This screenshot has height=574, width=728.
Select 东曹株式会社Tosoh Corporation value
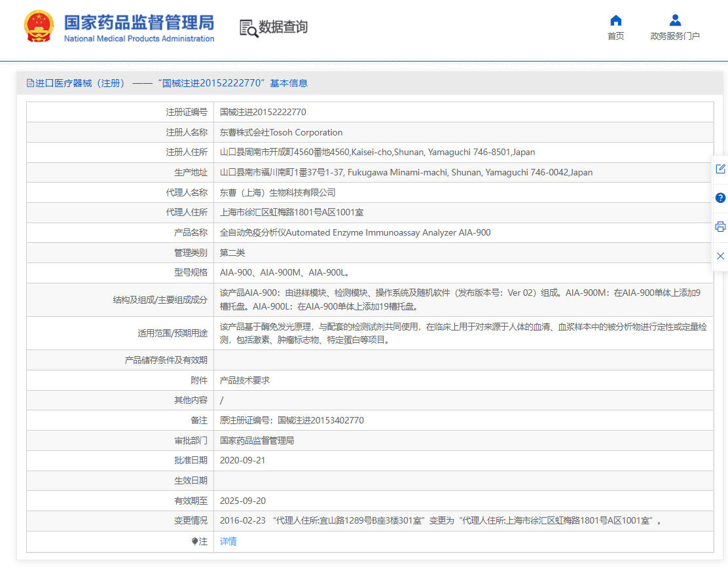(281, 132)
